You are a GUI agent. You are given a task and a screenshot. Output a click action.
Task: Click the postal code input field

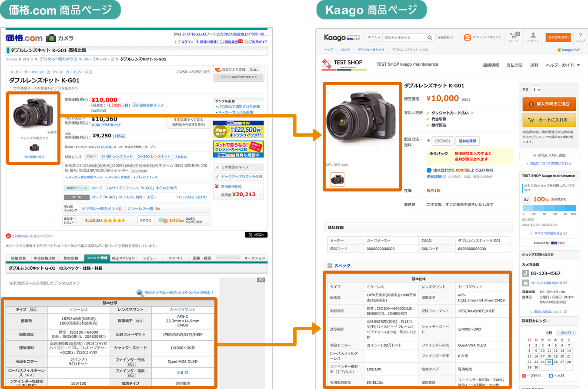click(443, 141)
